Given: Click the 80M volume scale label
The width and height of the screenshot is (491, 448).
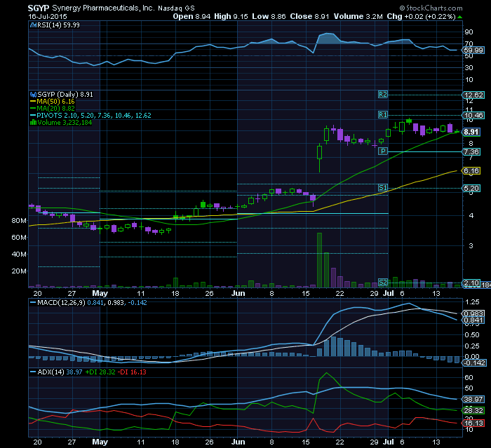Looking at the screenshot, I should click(x=19, y=221).
